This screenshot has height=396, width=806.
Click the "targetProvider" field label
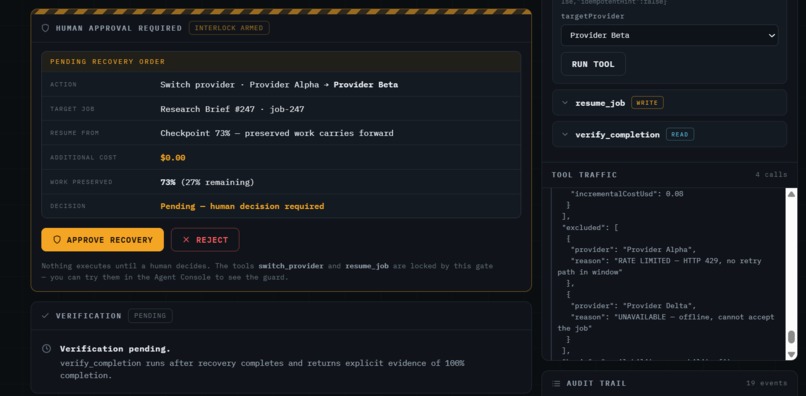click(x=592, y=16)
